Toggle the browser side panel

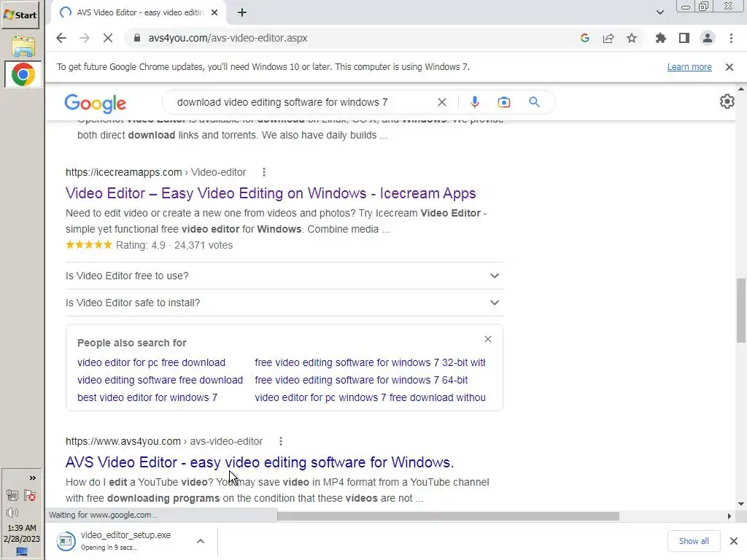[684, 38]
